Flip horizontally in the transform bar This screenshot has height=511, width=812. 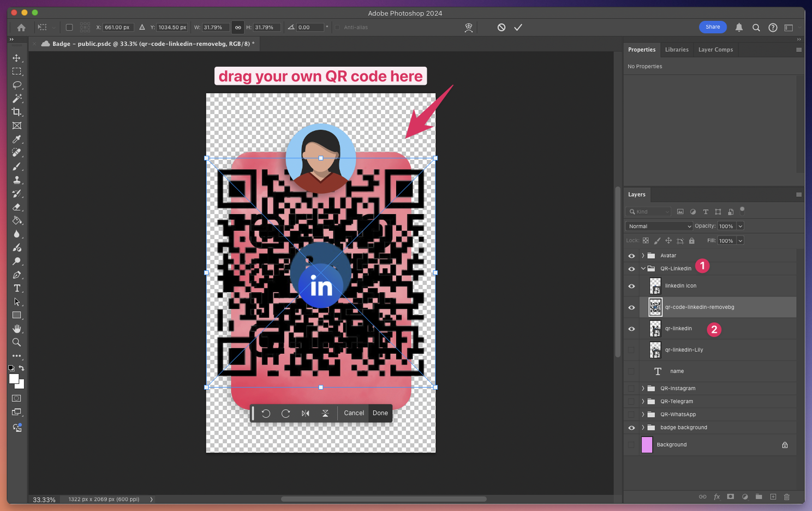click(x=306, y=413)
